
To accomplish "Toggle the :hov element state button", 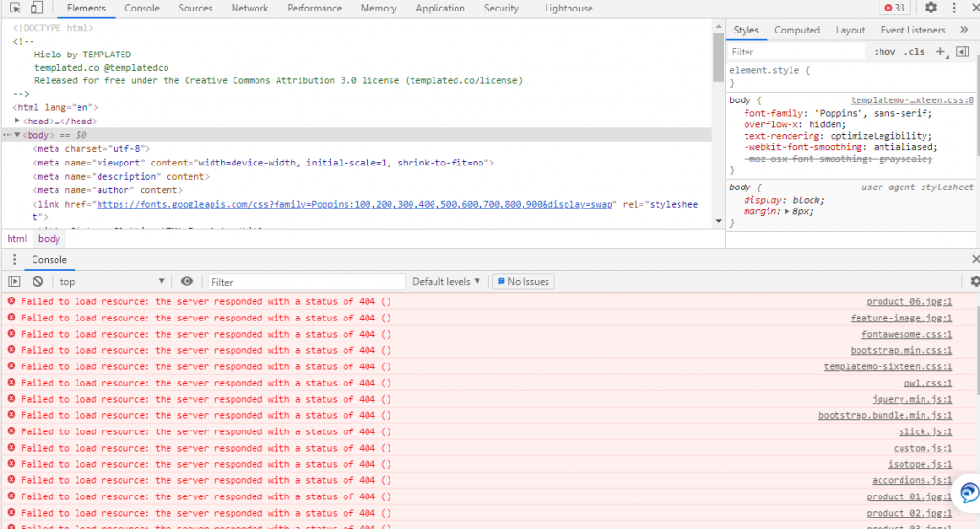I will click(884, 52).
